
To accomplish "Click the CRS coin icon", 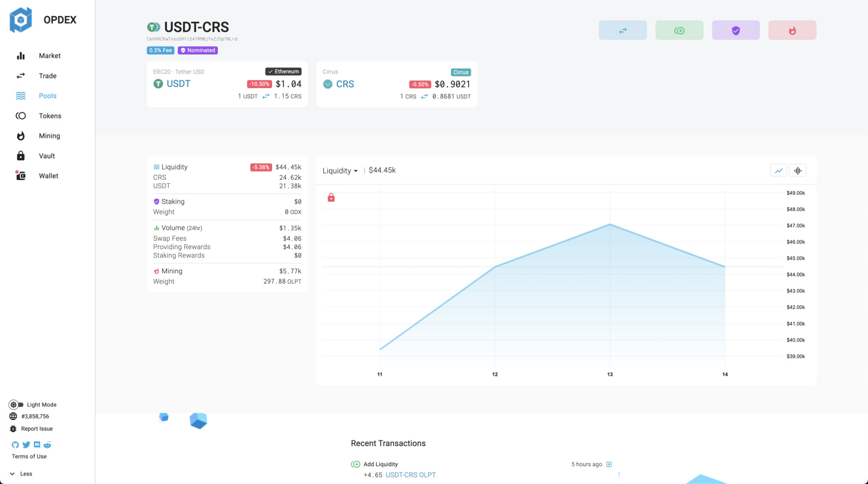I will [x=328, y=84].
